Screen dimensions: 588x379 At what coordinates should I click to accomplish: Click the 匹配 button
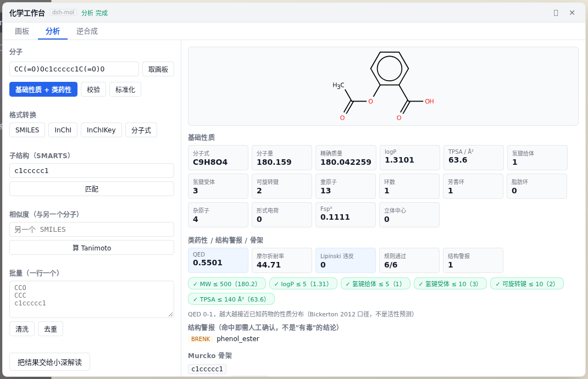(92, 189)
